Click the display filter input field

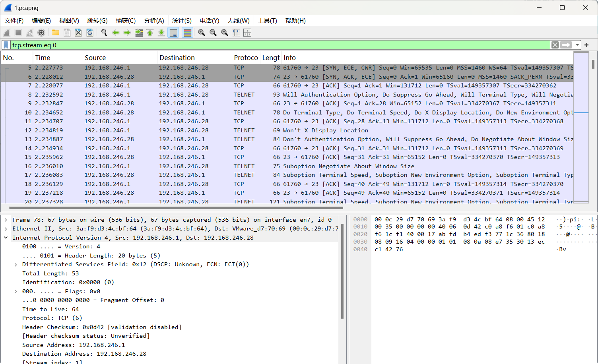280,45
